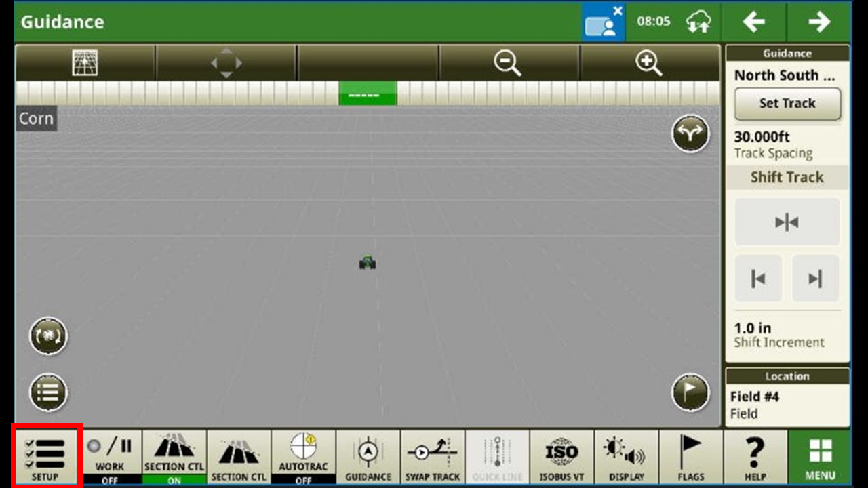Click the Corn label on the map

(36, 119)
